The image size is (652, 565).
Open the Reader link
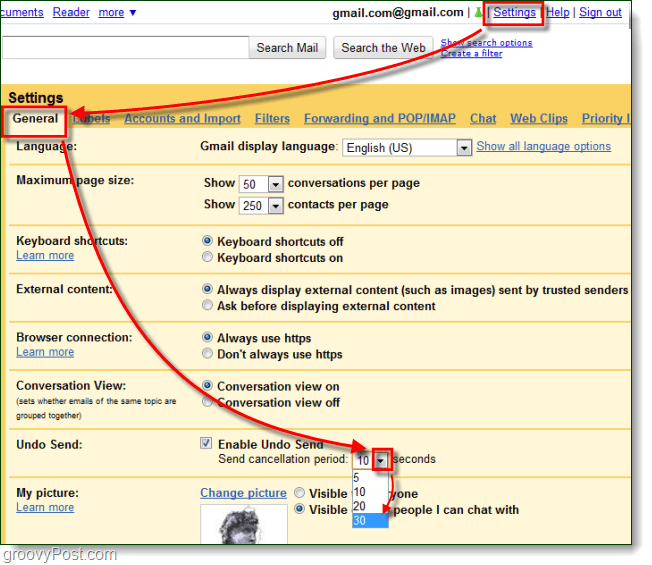click(x=71, y=12)
